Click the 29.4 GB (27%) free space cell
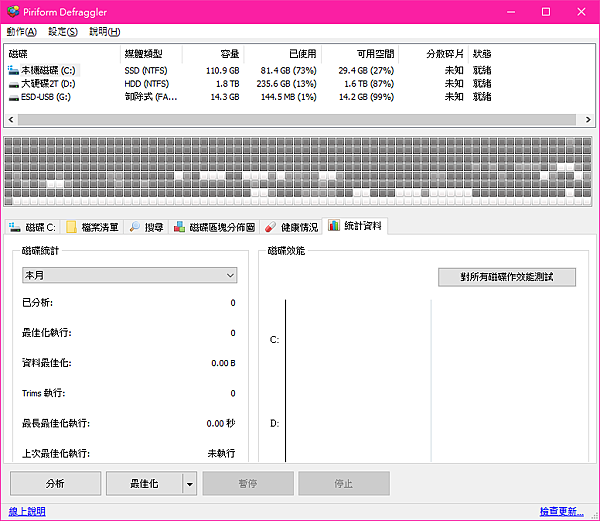 point(366,71)
